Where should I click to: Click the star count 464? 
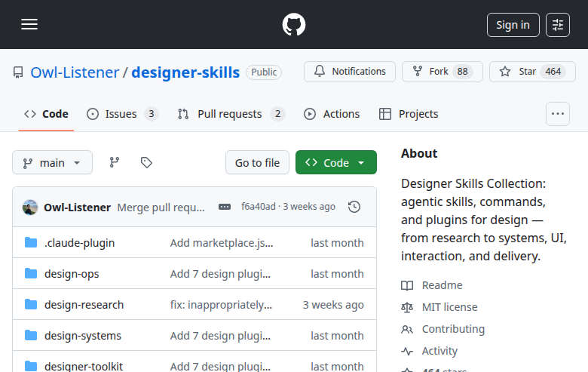(x=553, y=72)
